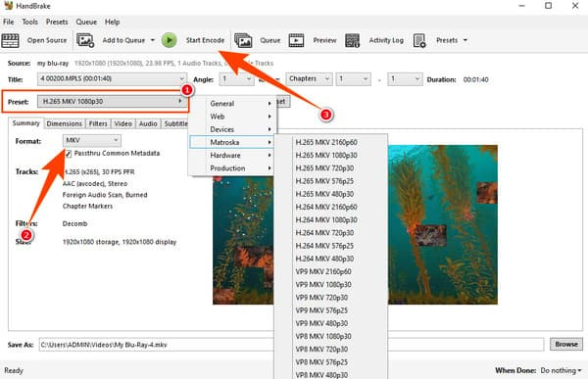Switch to the Video tab

(x=123, y=123)
